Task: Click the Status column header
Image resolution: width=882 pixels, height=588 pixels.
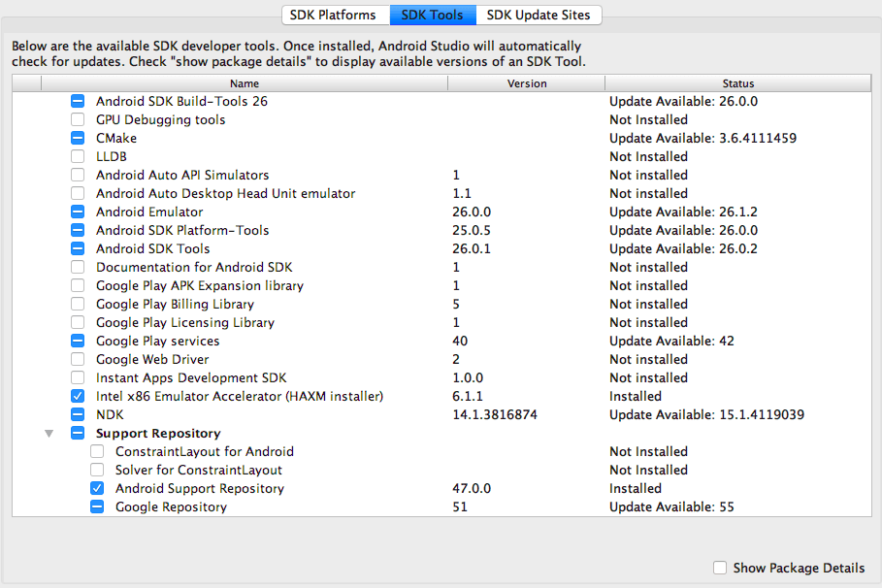Action: [738, 83]
